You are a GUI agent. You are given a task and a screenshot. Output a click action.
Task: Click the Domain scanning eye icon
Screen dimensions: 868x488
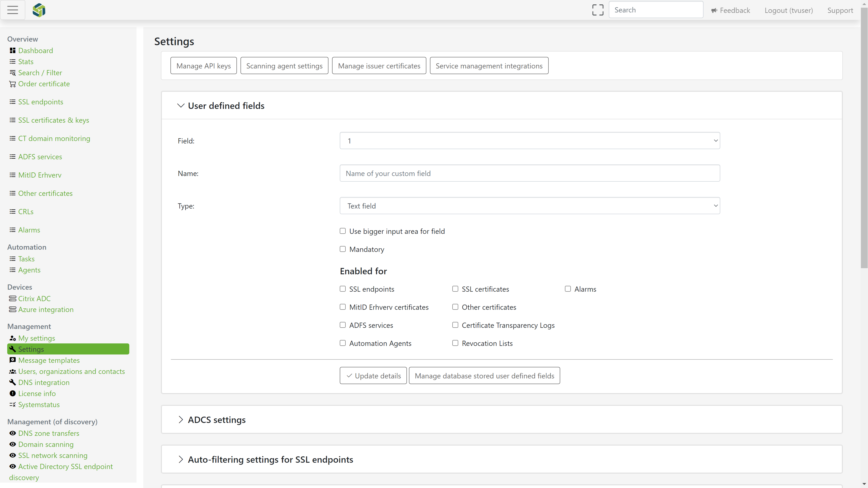(12, 444)
